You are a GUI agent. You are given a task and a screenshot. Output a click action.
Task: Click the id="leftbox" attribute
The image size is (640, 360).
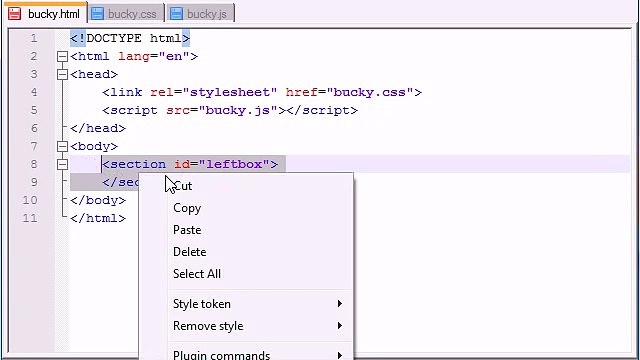click(222, 164)
